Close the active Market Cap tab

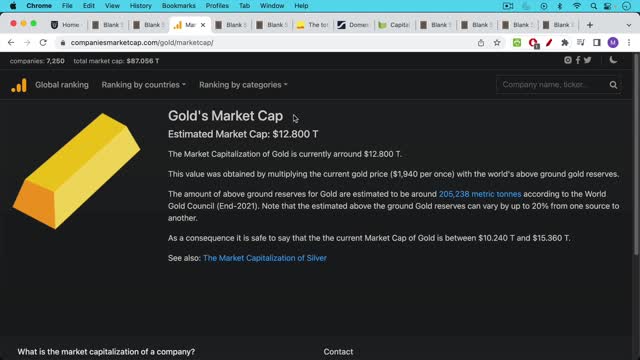coord(203,25)
